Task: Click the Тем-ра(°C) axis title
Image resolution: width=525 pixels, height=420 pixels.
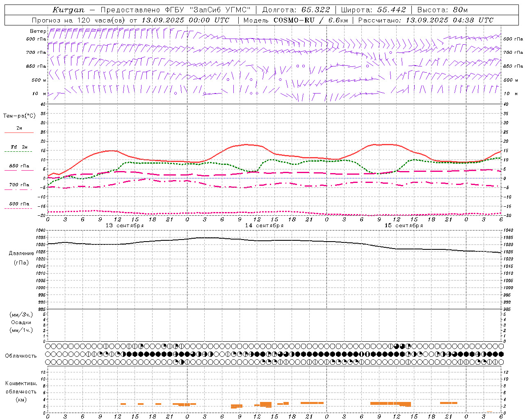Action: pos(19,116)
